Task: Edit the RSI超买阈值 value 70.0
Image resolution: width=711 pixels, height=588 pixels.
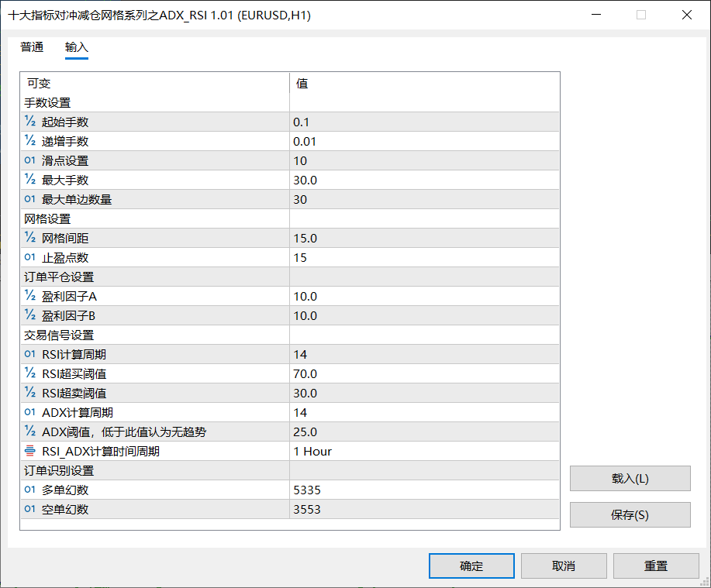Action: pyautogui.click(x=424, y=373)
